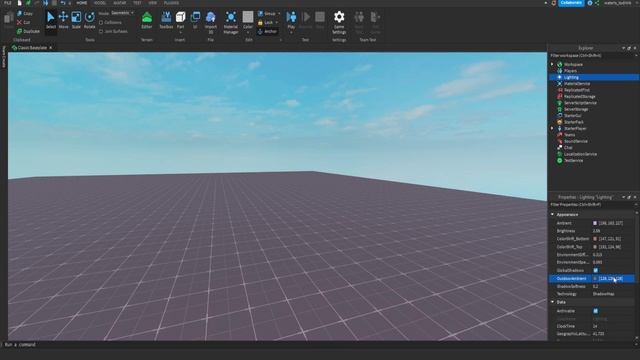Viewport: 640px width, 360px height.
Task: Click Copy in Clipboard section
Action: pos(24,13)
